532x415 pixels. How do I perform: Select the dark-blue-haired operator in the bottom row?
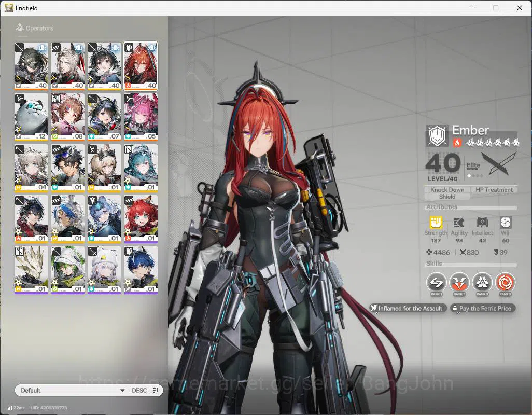coord(141,270)
